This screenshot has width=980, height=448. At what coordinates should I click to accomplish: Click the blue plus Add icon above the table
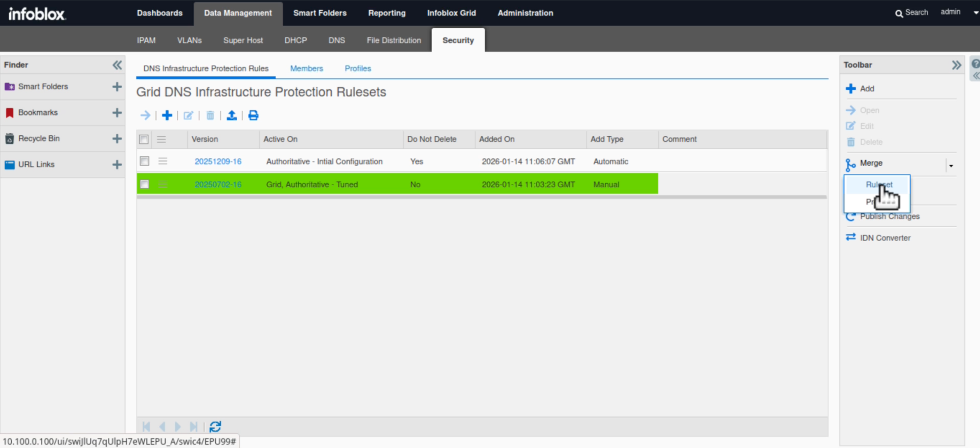(167, 115)
